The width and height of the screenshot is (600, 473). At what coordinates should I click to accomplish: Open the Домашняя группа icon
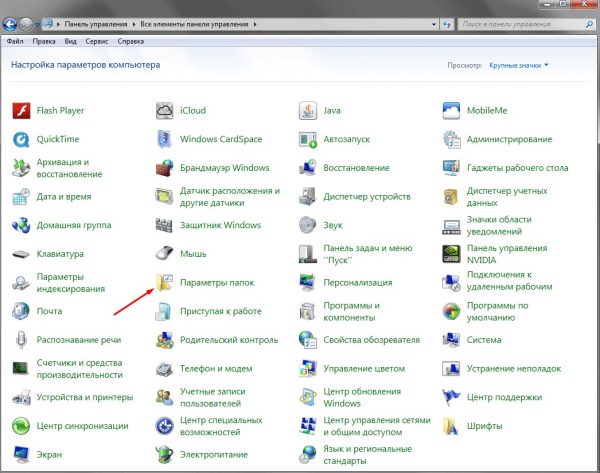(21, 225)
